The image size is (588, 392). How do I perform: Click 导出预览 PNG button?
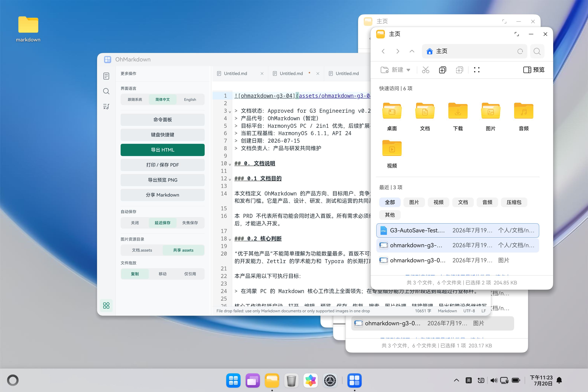[x=162, y=180]
